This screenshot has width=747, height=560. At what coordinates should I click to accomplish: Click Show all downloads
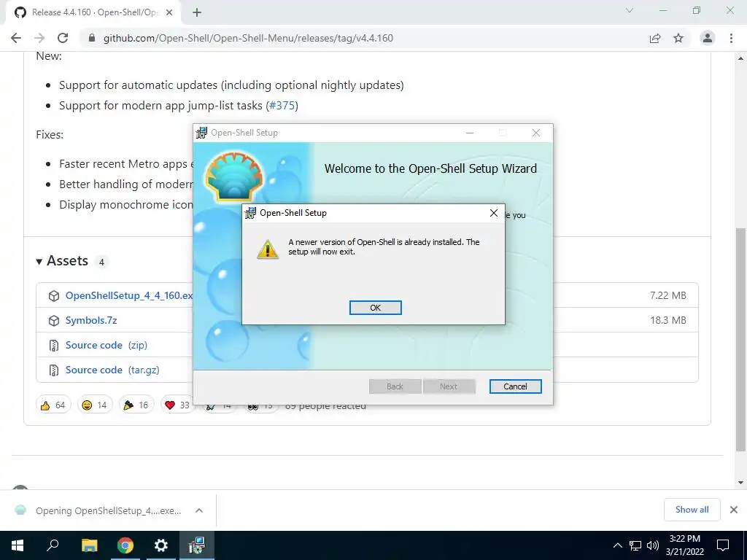692,510
